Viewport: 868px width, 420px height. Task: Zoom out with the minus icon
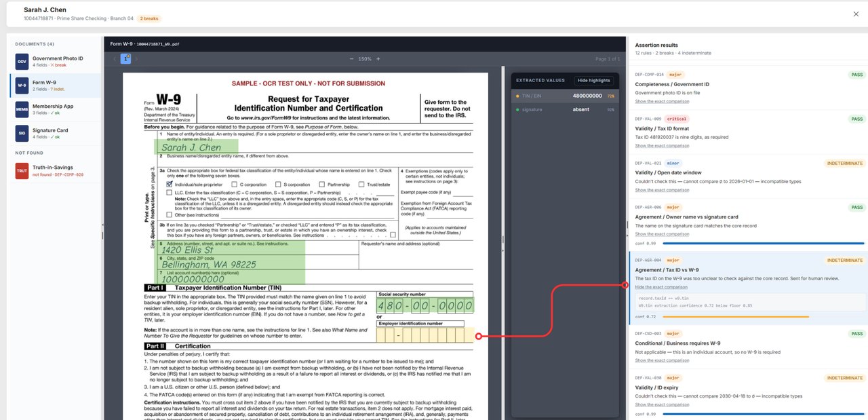tap(351, 59)
